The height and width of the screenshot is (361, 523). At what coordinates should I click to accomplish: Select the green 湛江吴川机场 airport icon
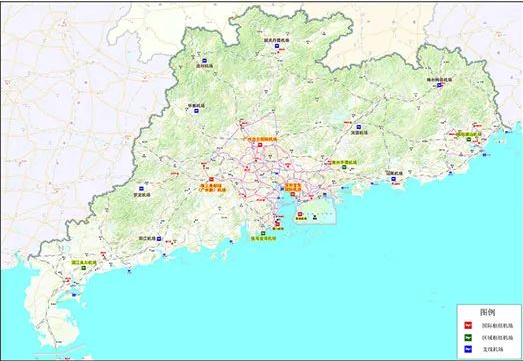click(83, 268)
